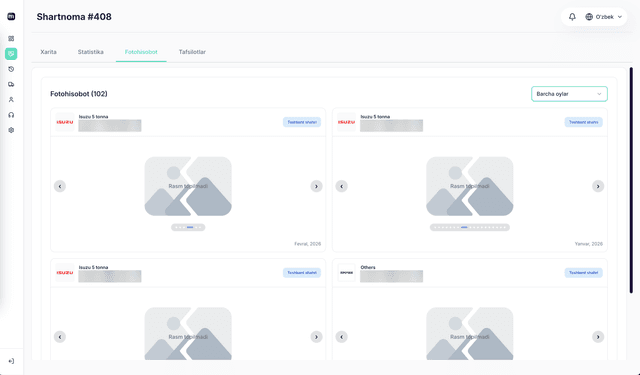The image size is (640, 375).
Task: Click the Yanvar, 2026 date label
Action: coord(589,244)
